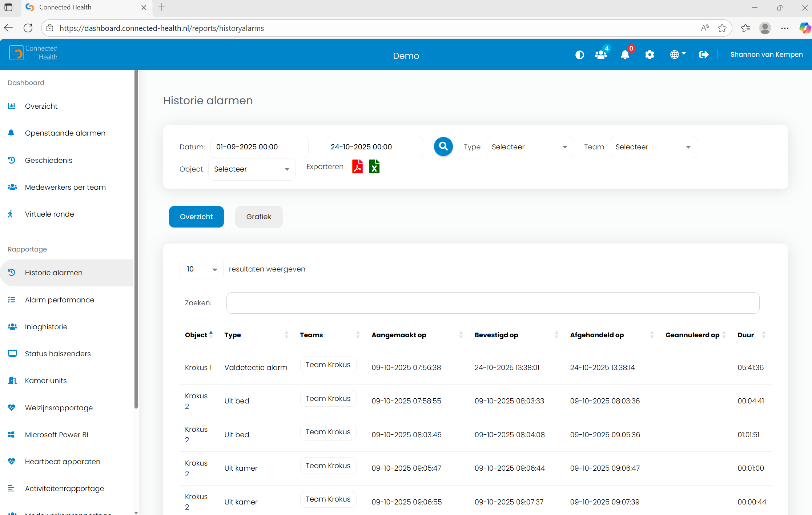Open the Team Selecteer dropdown

653,147
